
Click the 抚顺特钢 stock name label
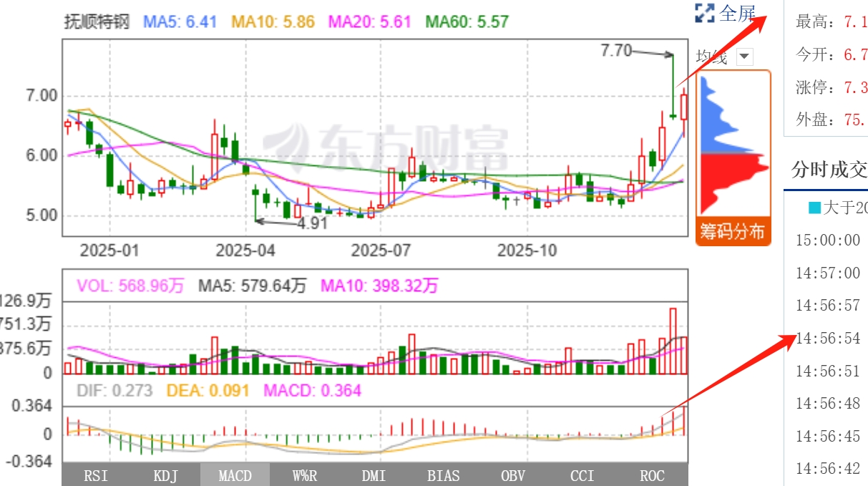click(x=97, y=21)
